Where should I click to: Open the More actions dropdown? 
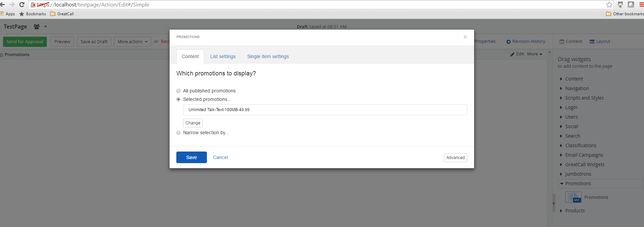(133, 42)
